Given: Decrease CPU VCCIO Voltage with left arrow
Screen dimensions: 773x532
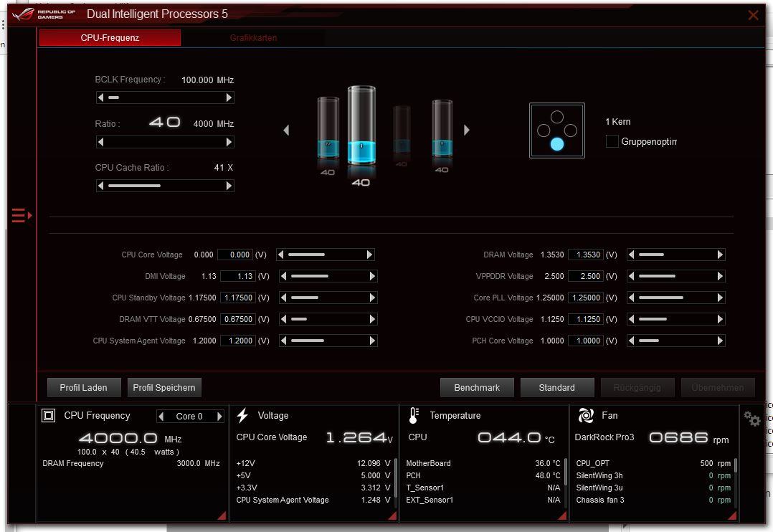Looking at the screenshot, I should [x=632, y=319].
